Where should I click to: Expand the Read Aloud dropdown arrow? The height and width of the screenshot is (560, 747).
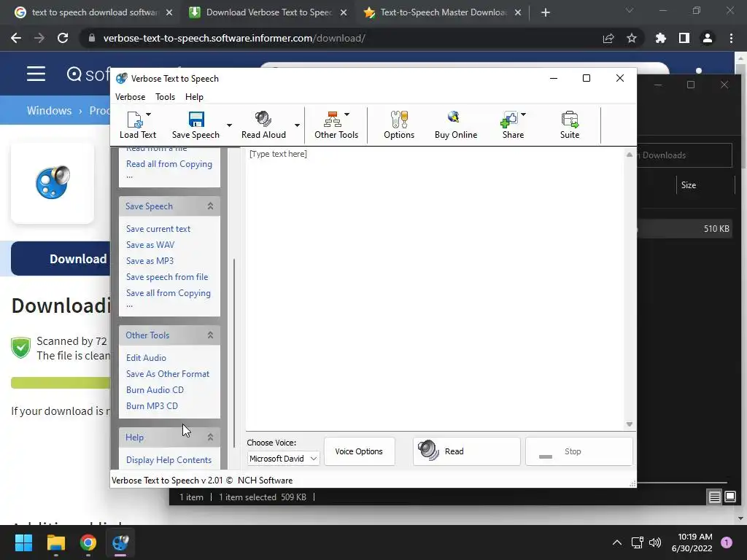pyautogui.click(x=297, y=125)
